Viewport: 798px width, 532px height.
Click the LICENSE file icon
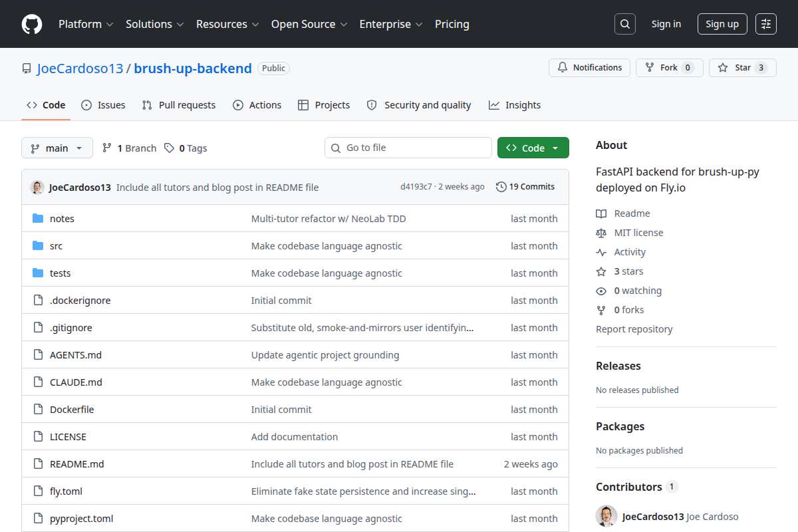click(x=38, y=437)
